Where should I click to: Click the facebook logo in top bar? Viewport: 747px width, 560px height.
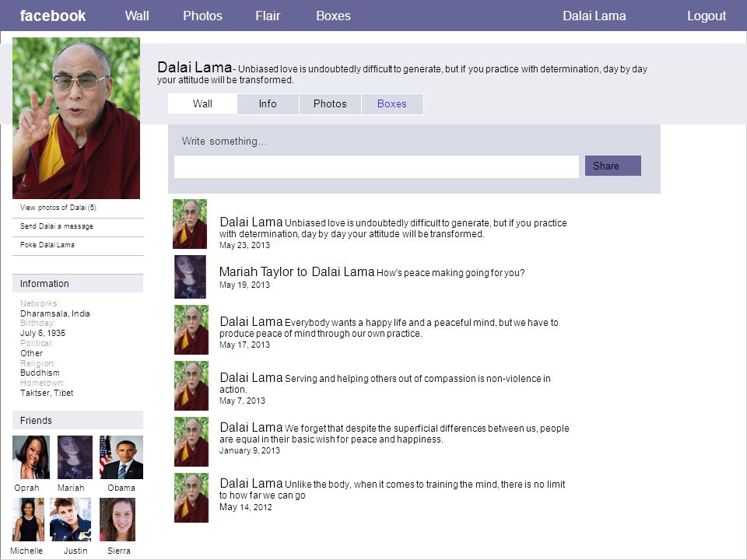point(53,16)
